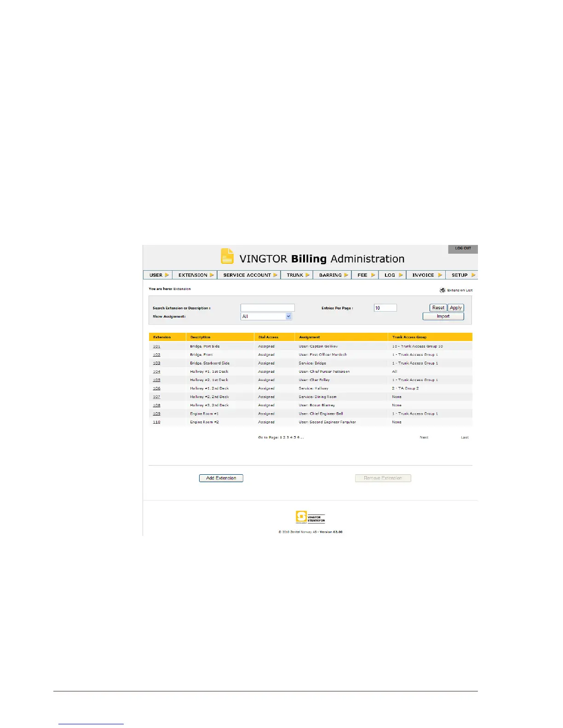Click the Vingtor Stentofon footer logo
This screenshot has width=563, height=728.
tap(310, 517)
